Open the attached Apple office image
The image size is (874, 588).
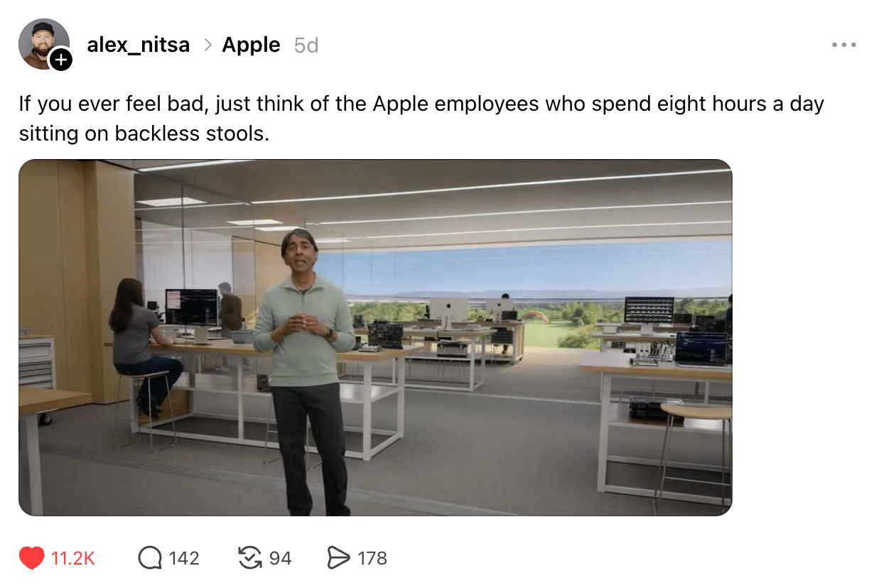click(375, 337)
